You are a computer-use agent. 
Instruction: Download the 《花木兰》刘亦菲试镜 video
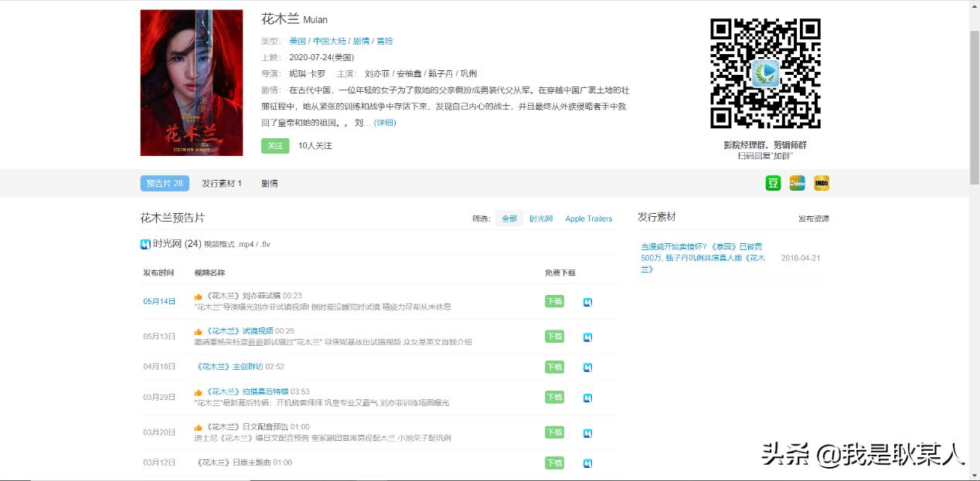pos(553,301)
